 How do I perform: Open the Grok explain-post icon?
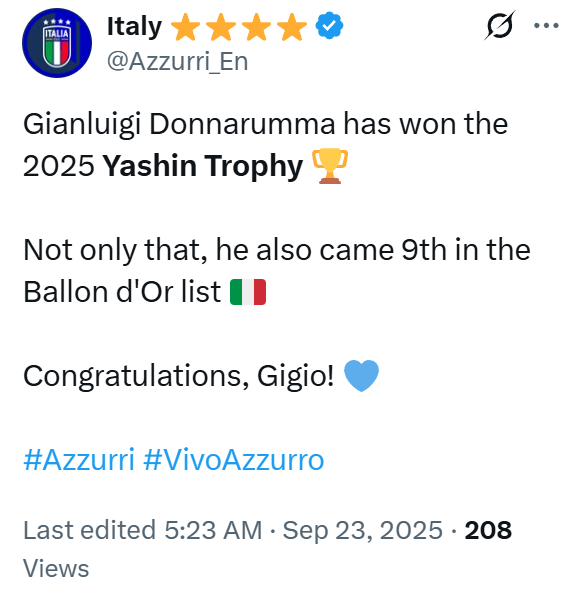tap(499, 26)
